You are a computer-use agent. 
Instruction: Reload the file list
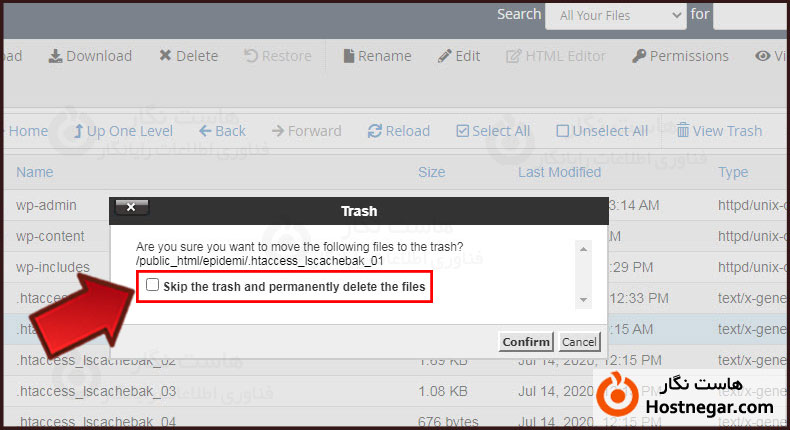pyautogui.click(x=398, y=131)
